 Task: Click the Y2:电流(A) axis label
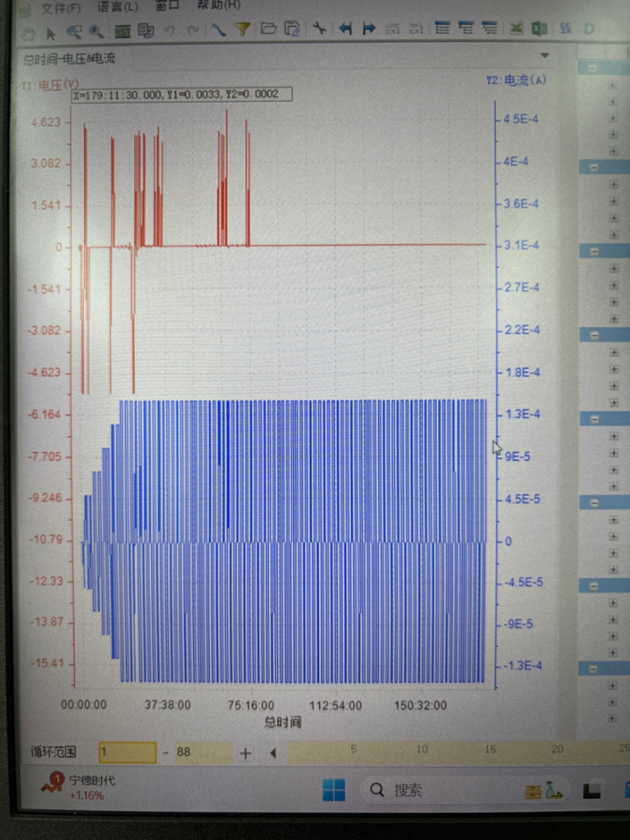(516, 80)
